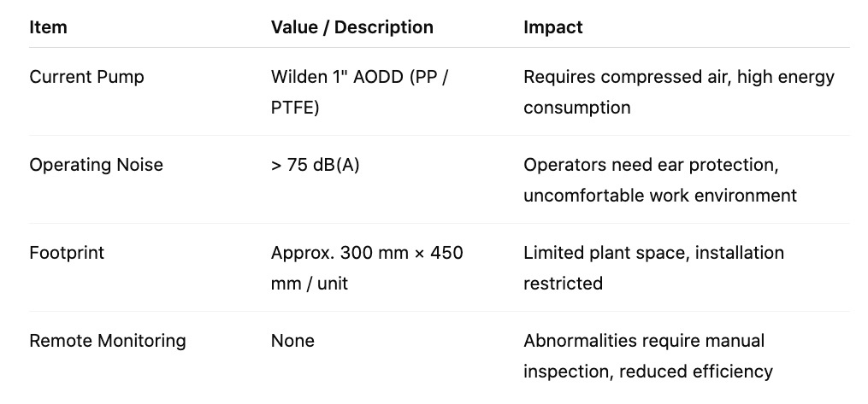Select the 'mm / unit' footprint text
868x404 pixels.
point(310,284)
